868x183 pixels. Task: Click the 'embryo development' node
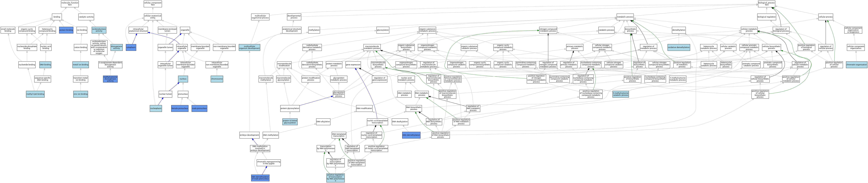click(249, 135)
